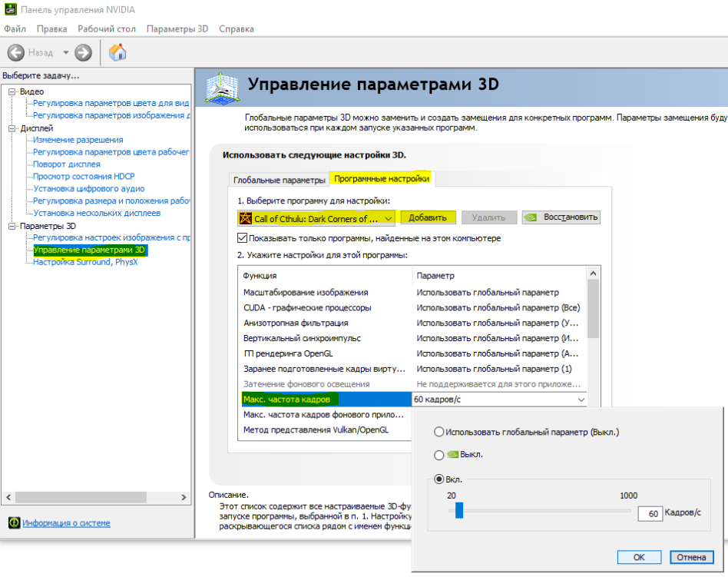This screenshot has width=728, height=577.
Task: Click task tree scrollbar right arrow
Action: 184,497
